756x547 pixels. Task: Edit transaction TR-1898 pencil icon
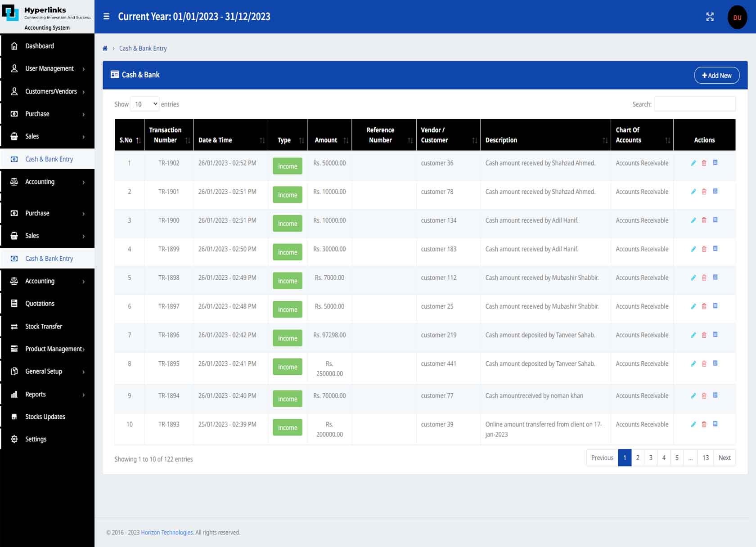click(x=693, y=278)
